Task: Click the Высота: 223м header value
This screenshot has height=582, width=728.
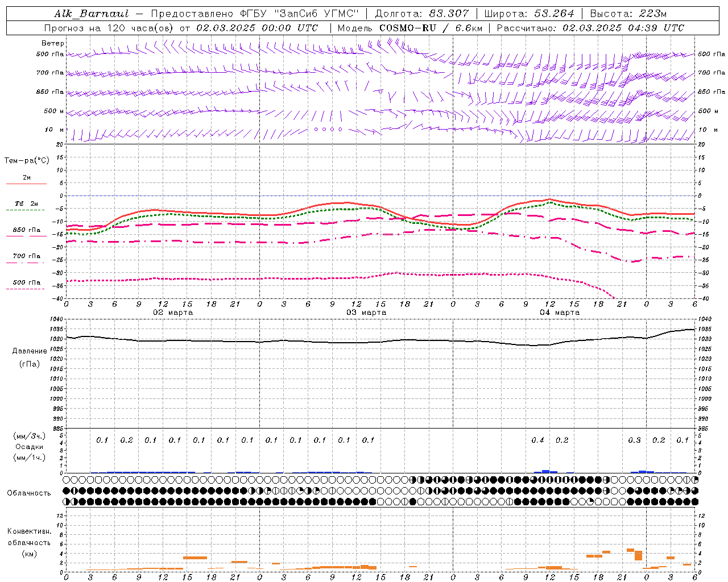Action: click(x=628, y=14)
